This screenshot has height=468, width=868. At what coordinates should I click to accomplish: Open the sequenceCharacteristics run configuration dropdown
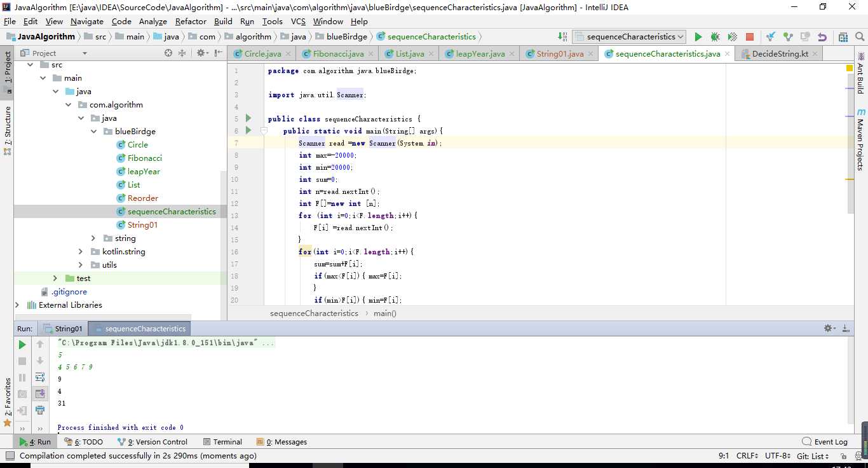tap(629, 37)
